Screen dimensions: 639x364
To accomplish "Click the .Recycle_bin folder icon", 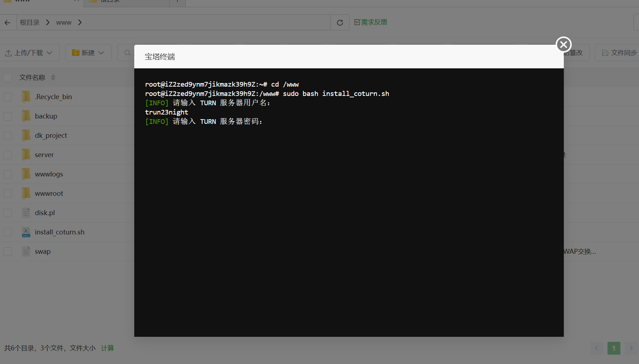I will pyautogui.click(x=26, y=97).
